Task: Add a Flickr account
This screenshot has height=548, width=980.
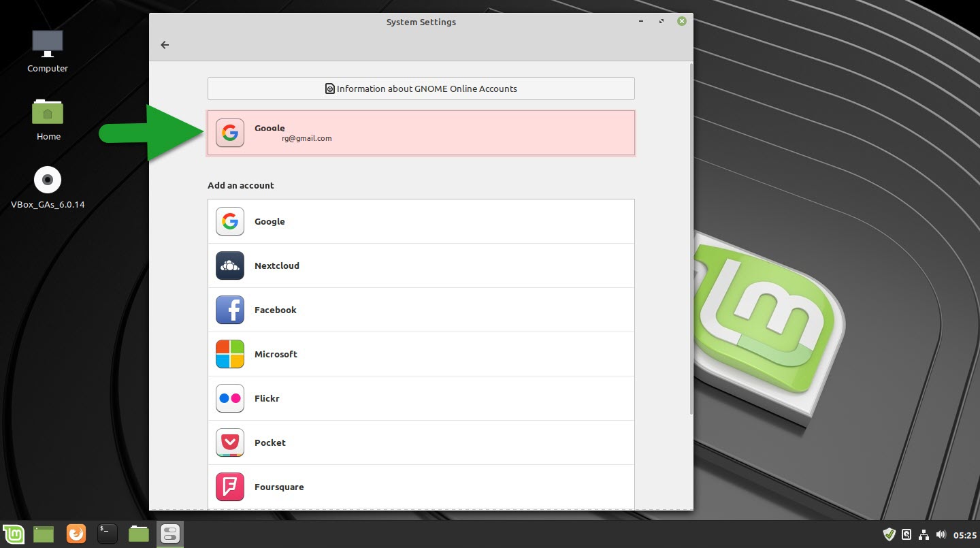Action: click(421, 398)
